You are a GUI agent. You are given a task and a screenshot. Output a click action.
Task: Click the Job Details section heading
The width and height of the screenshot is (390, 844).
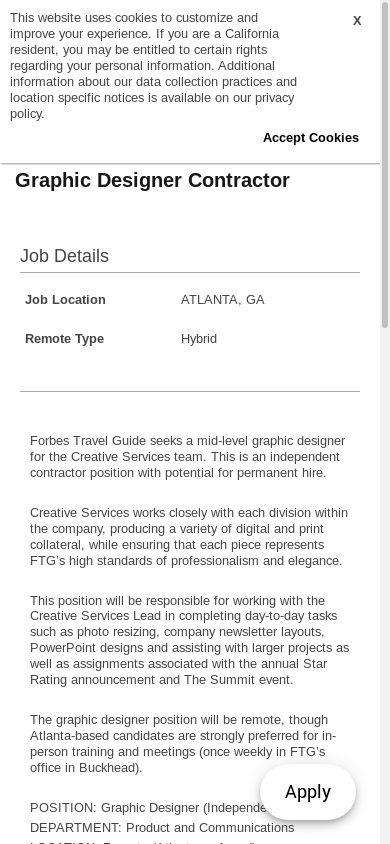[65, 256]
